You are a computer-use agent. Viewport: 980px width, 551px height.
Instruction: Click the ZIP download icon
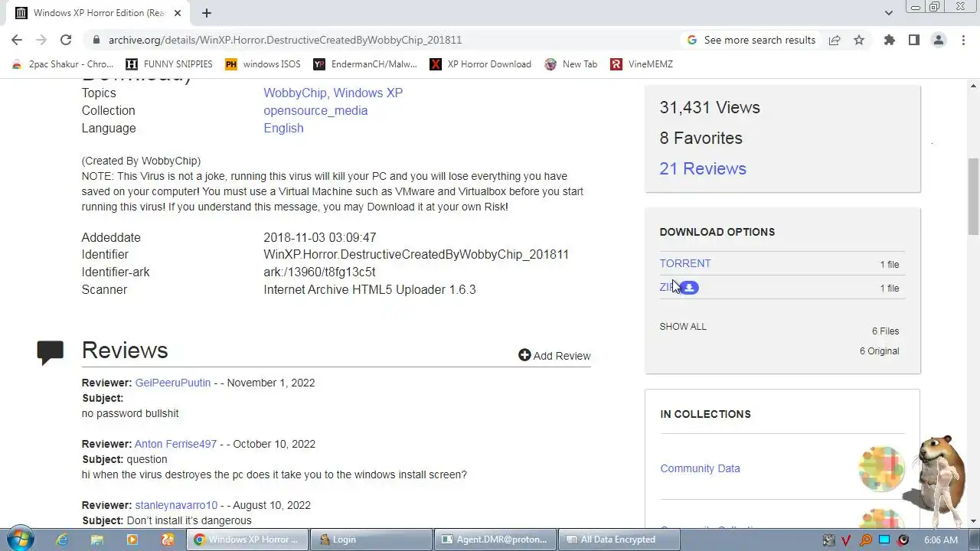click(689, 288)
